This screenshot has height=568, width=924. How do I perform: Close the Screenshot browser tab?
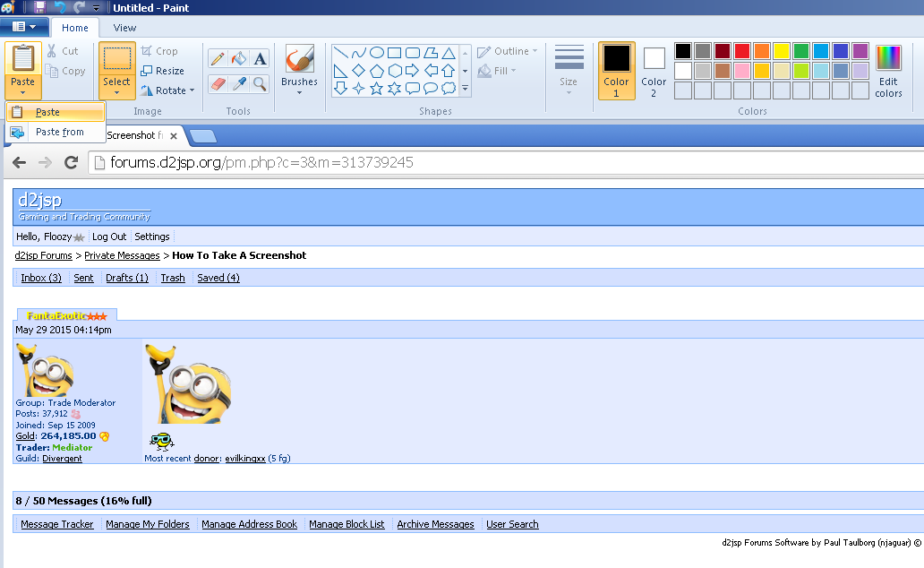click(174, 136)
